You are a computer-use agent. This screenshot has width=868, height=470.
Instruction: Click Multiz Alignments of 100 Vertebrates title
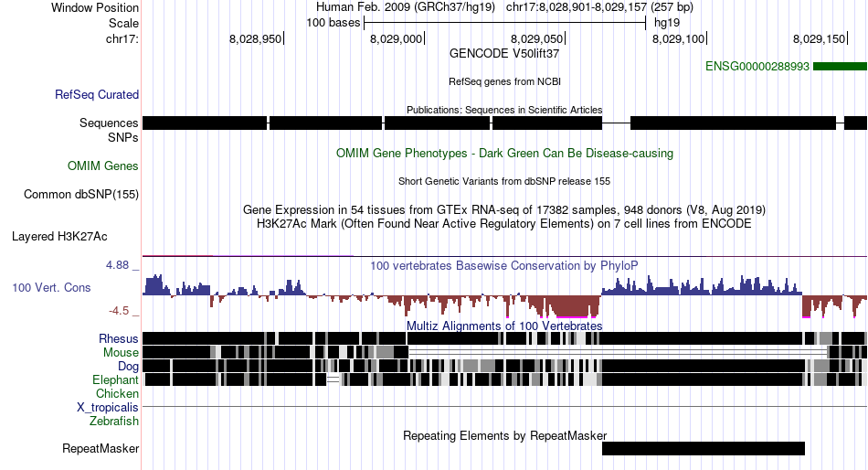click(504, 326)
